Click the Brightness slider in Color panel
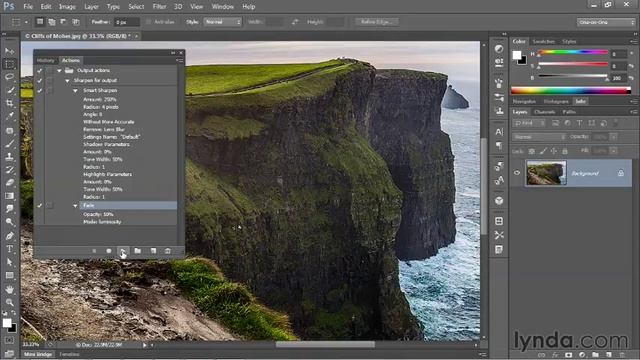Screen dimensions: 640x360 click(x=573, y=76)
